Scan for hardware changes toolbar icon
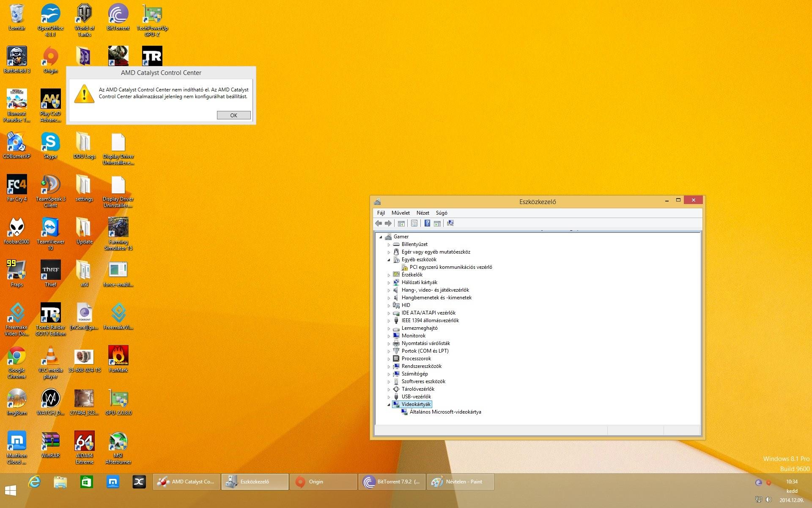812x508 pixels. coord(450,223)
